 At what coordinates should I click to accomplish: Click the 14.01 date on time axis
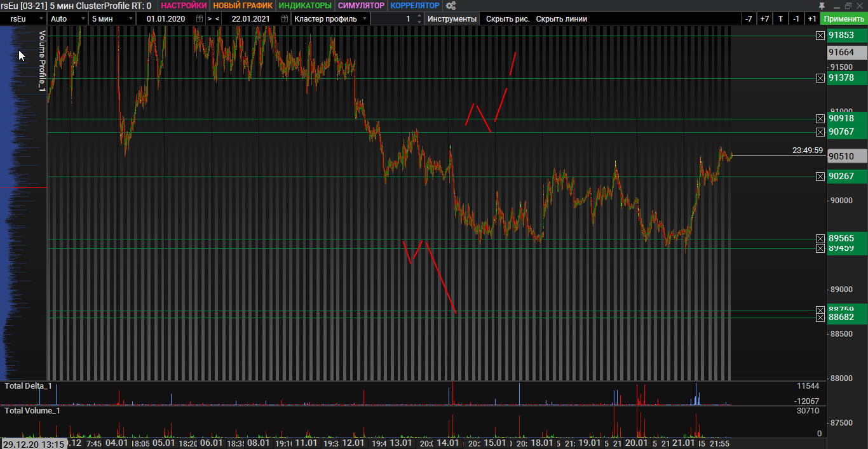tap(448, 443)
